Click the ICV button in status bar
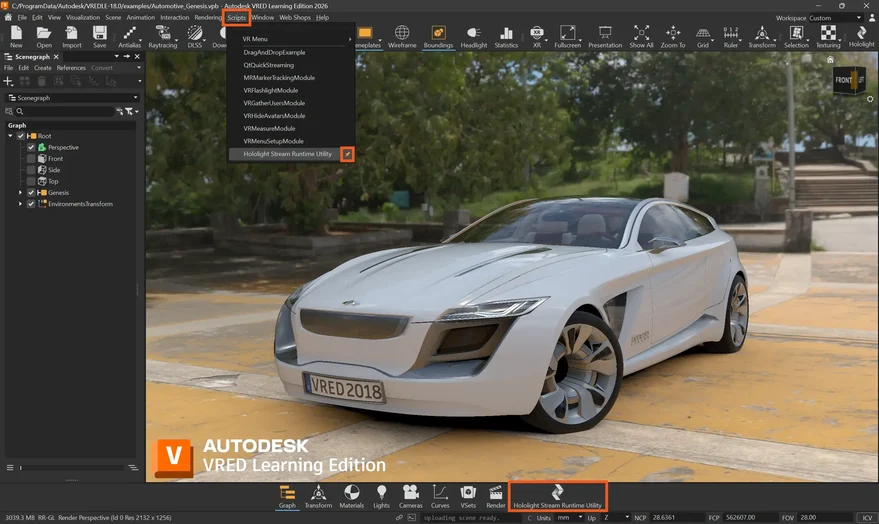This screenshot has height=524, width=879. point(867,517)
